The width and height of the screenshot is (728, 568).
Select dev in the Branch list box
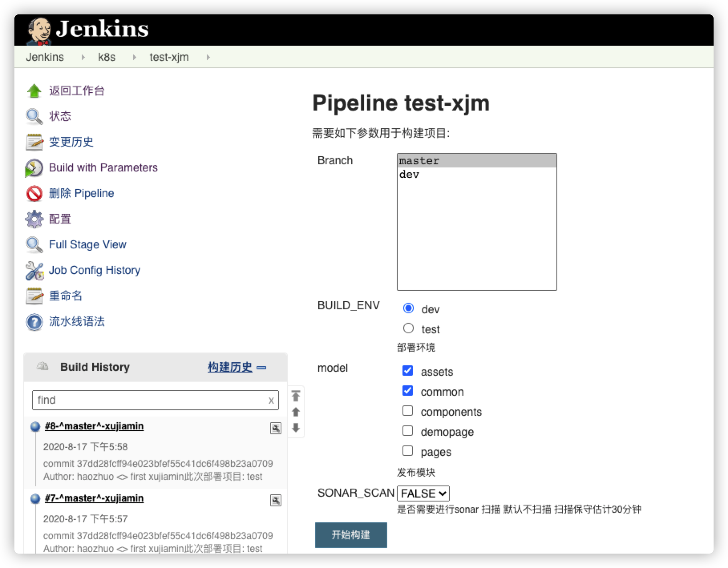click(x=409, y=174)
